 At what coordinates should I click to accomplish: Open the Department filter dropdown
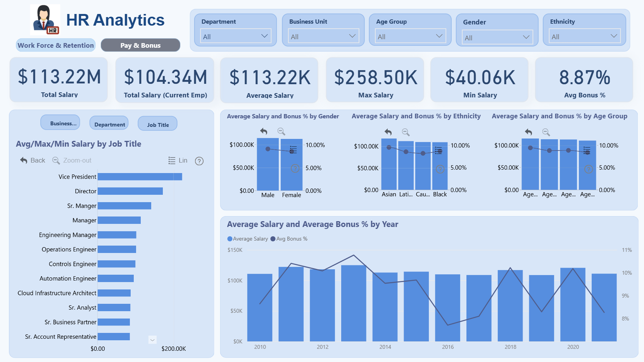click(x=235, y=36)
